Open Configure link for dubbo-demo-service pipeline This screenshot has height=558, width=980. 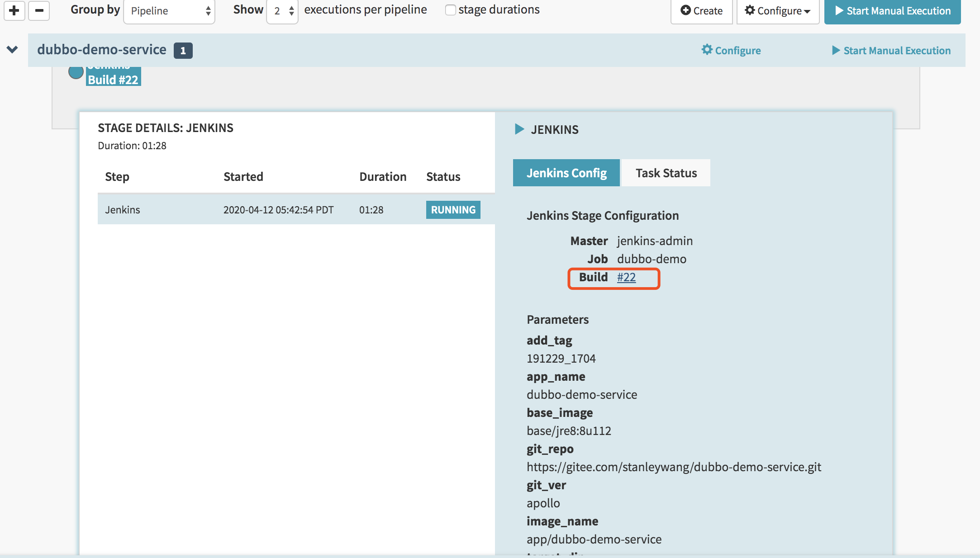tap(731, 50)
